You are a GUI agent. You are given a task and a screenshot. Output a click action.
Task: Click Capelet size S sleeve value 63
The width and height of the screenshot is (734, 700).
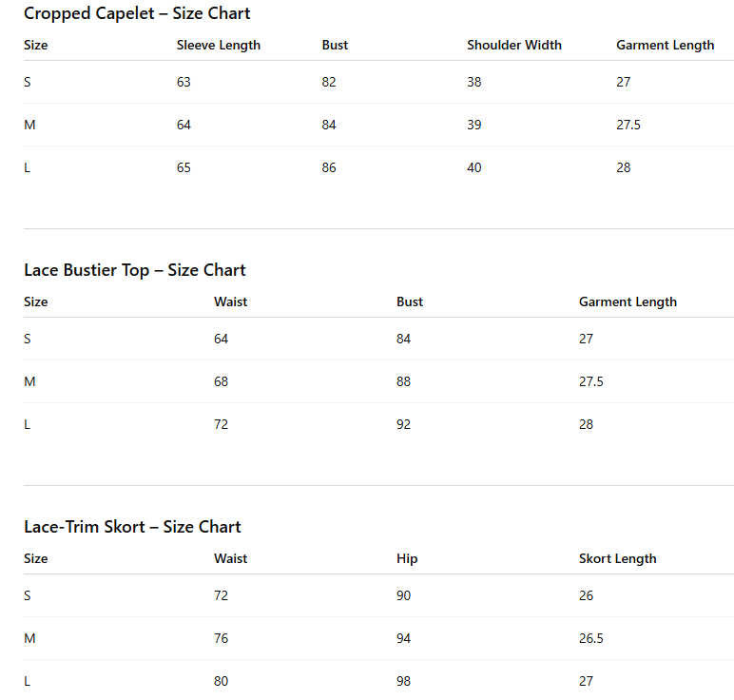tap(183, 82)
